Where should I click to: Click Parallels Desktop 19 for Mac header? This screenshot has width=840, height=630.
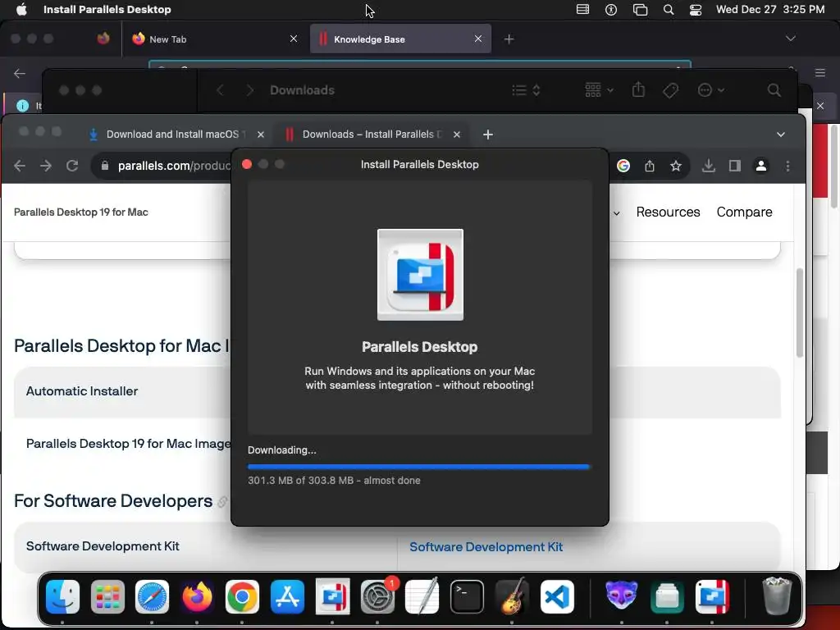point(81,212)
